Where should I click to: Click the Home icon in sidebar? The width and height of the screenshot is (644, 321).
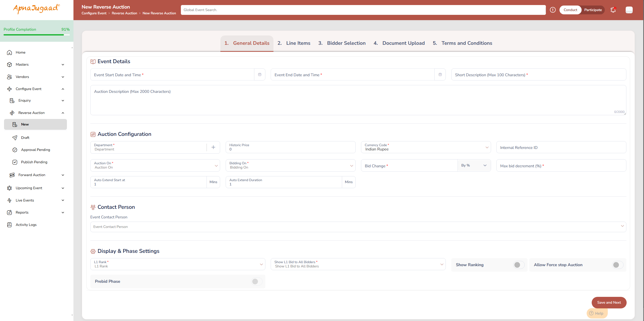pos(10,52)
